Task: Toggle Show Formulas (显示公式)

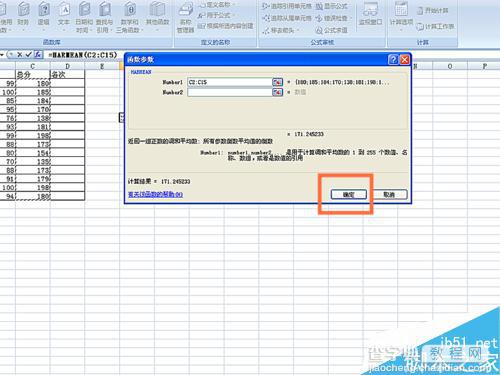Action: point(331,6)
